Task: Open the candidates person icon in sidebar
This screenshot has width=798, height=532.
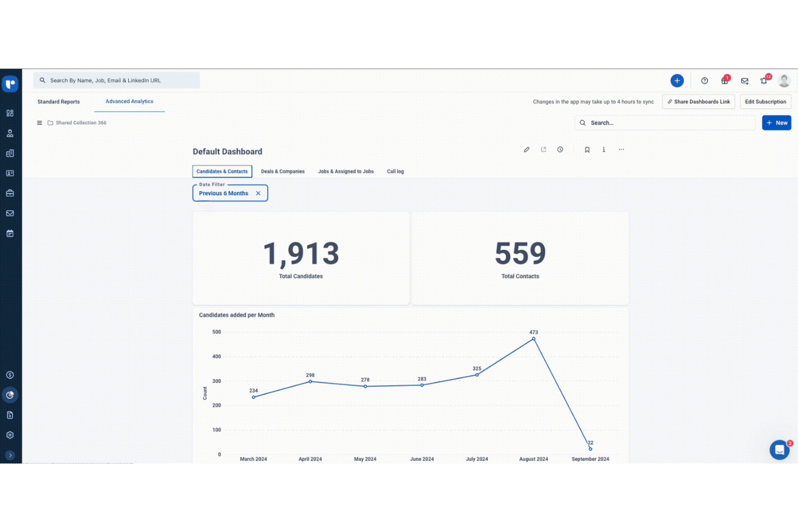Action: (x=10, y=133)
